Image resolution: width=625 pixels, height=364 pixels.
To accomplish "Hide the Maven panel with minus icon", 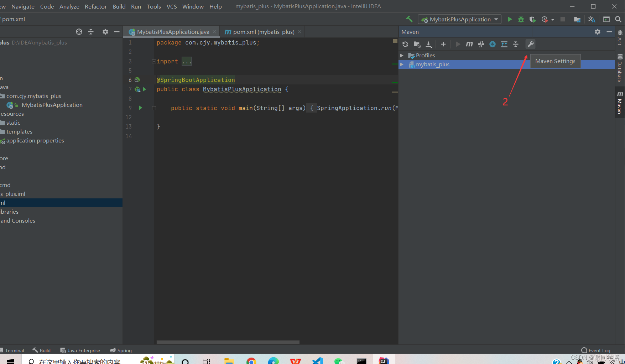I will pos(609,32).
